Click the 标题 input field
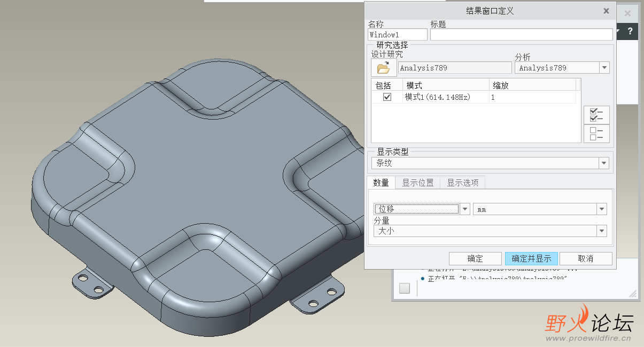Viewport: 644px width, 347px height. click(x=522, y=35)
